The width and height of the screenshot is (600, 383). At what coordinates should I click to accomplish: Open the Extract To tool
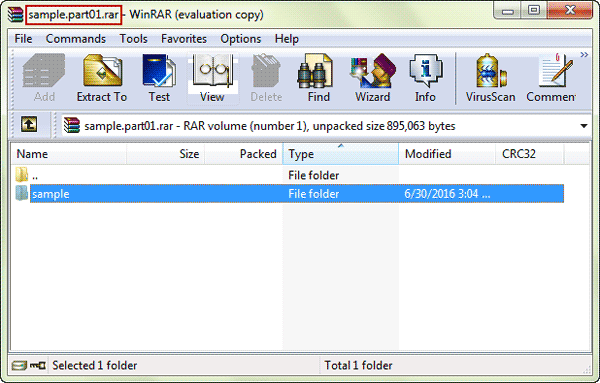pyautogui.click(x=102, y=78)
